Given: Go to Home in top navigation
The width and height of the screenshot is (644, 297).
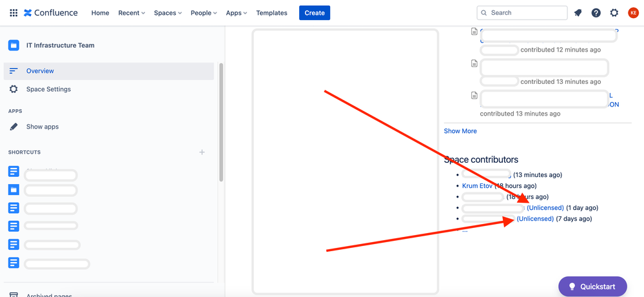Looking at the screenshot, I should (100, 13).
